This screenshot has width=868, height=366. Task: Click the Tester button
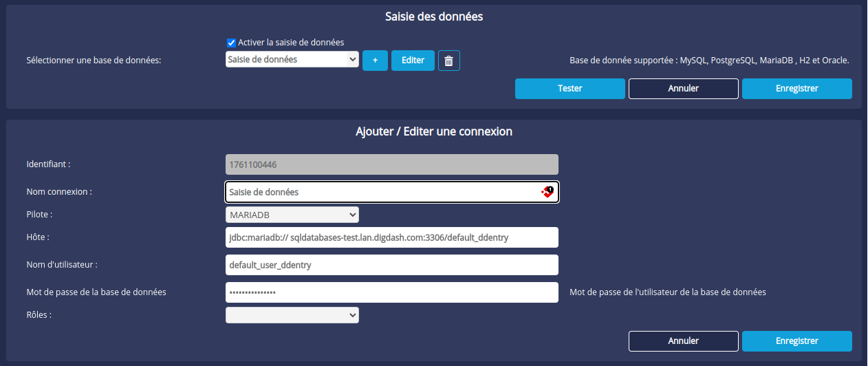569,89
